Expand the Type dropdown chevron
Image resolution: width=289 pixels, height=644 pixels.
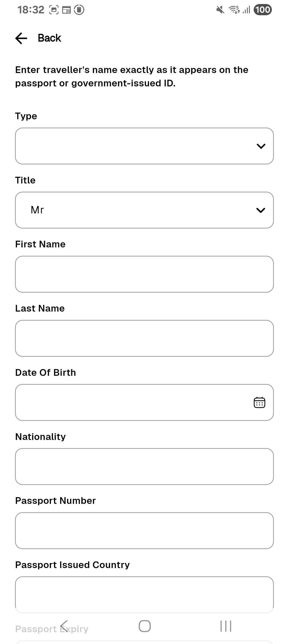[261, 146]
